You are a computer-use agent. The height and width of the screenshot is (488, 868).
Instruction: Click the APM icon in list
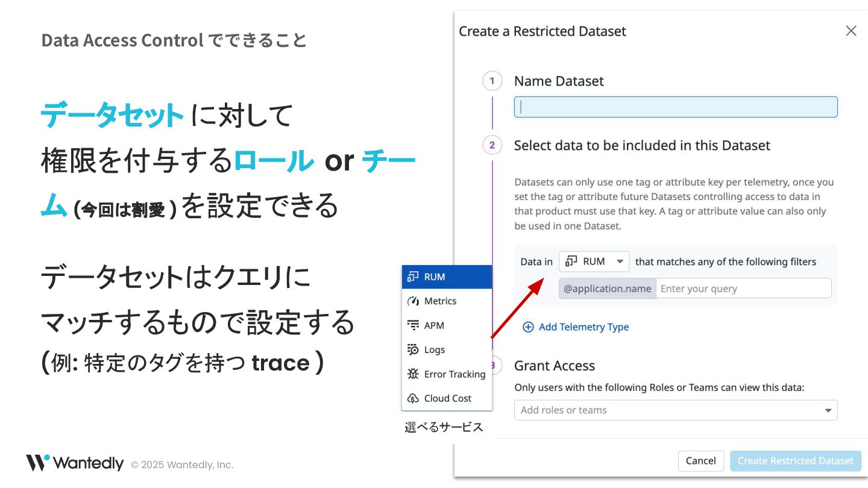click(x=413, y=325)
